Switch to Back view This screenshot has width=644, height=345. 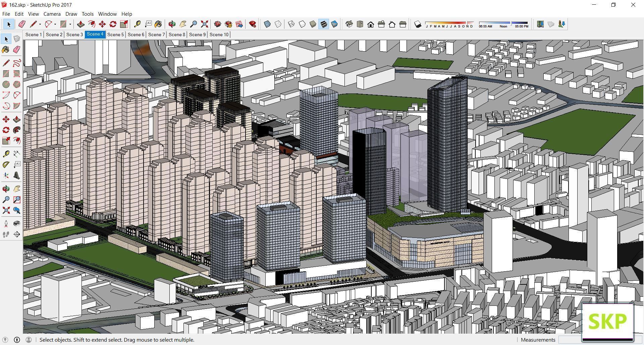point(392,24)
